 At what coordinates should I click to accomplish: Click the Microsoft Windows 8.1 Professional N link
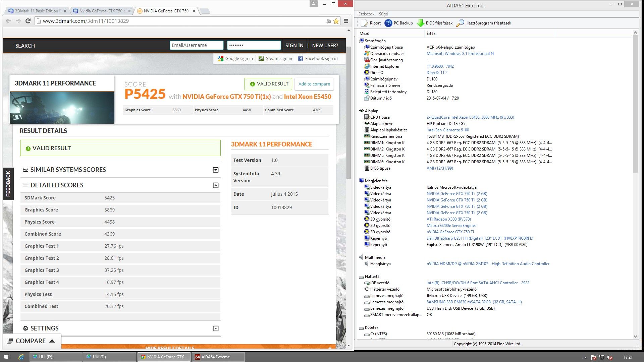pos(460,54)
